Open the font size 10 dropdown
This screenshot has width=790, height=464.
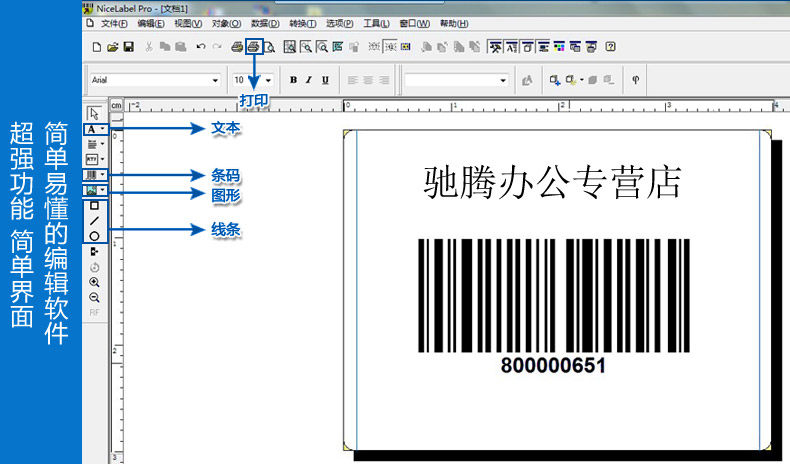point(268,80)
